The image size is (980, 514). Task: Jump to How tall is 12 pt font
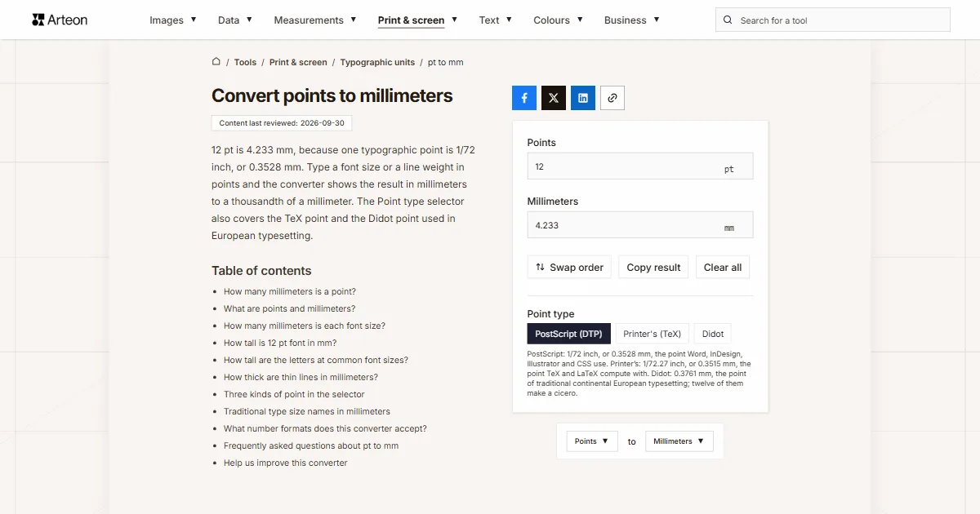tap(280, 343)
